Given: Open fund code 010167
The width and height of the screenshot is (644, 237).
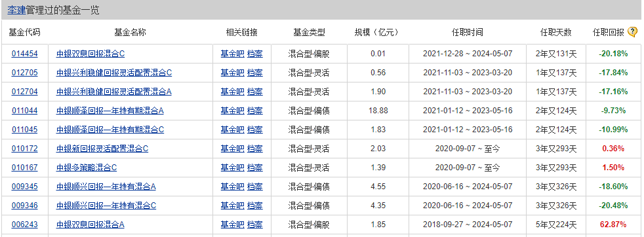Looking at the screenshot, I should tap(25, 168).
